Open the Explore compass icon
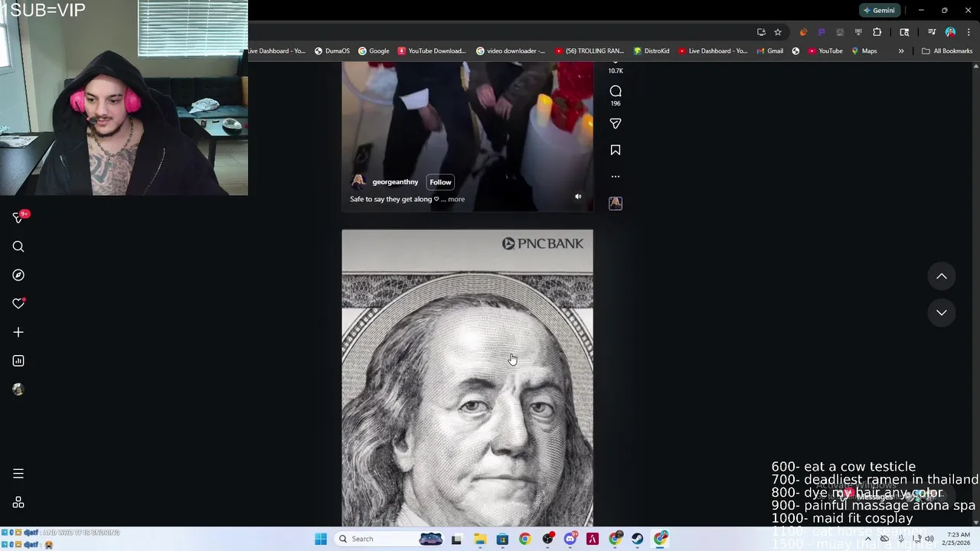This screenshot has width=980, height=551. 18,275
